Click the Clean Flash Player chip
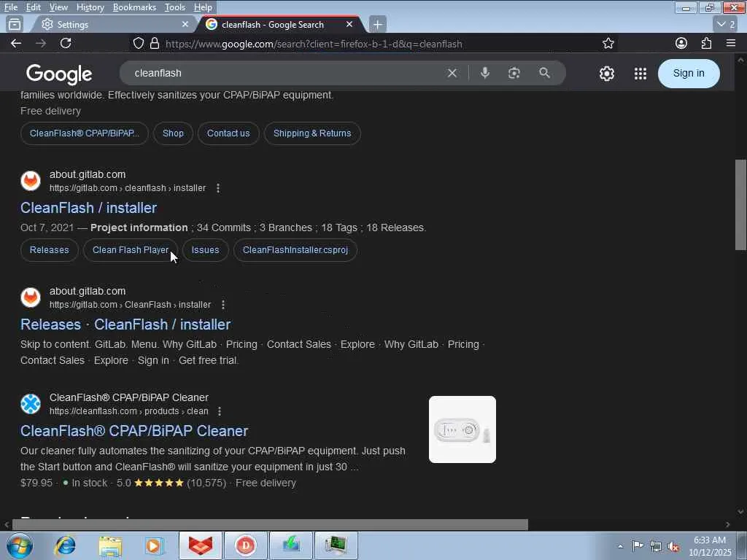 point(131,250)
